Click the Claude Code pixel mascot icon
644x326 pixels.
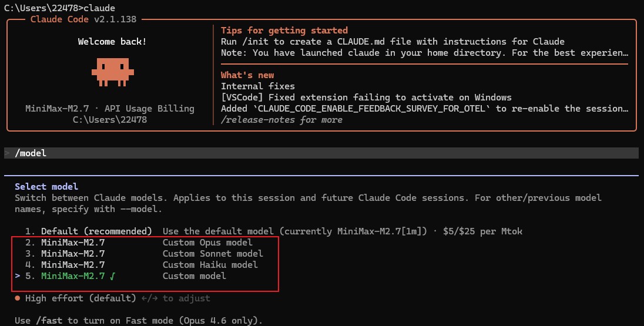(x=113, y=72)
